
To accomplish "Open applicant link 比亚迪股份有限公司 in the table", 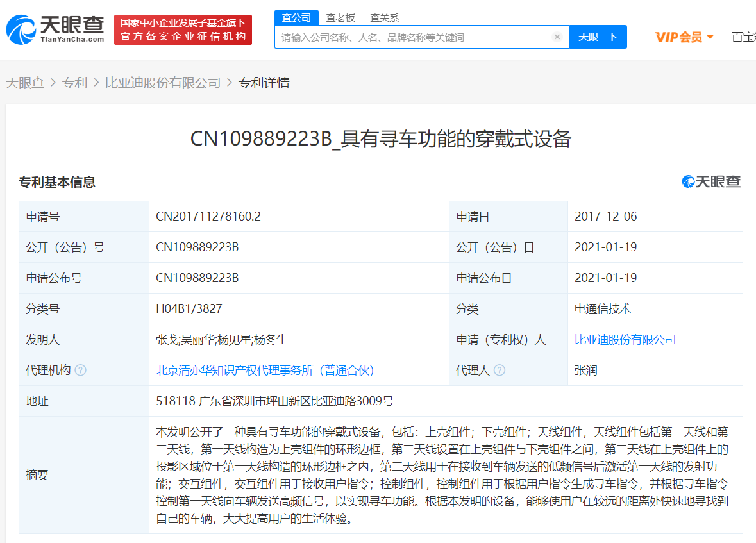I will point(625,340).
